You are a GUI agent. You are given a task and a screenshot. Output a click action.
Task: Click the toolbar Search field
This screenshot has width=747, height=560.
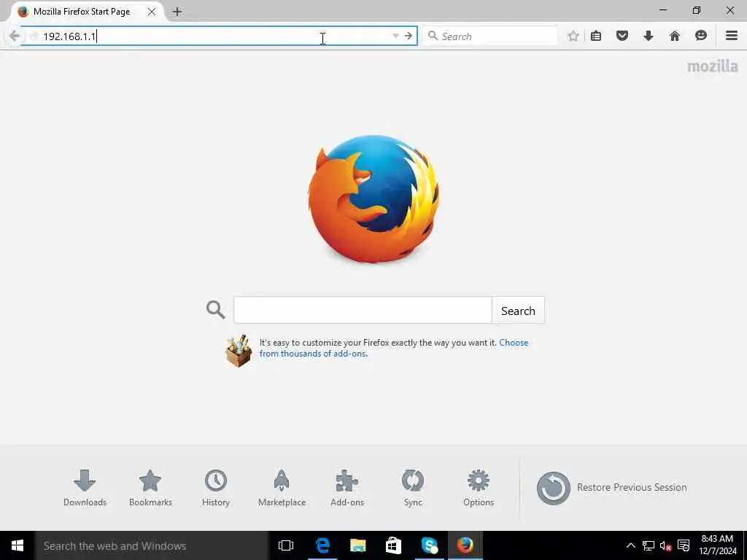490,36
